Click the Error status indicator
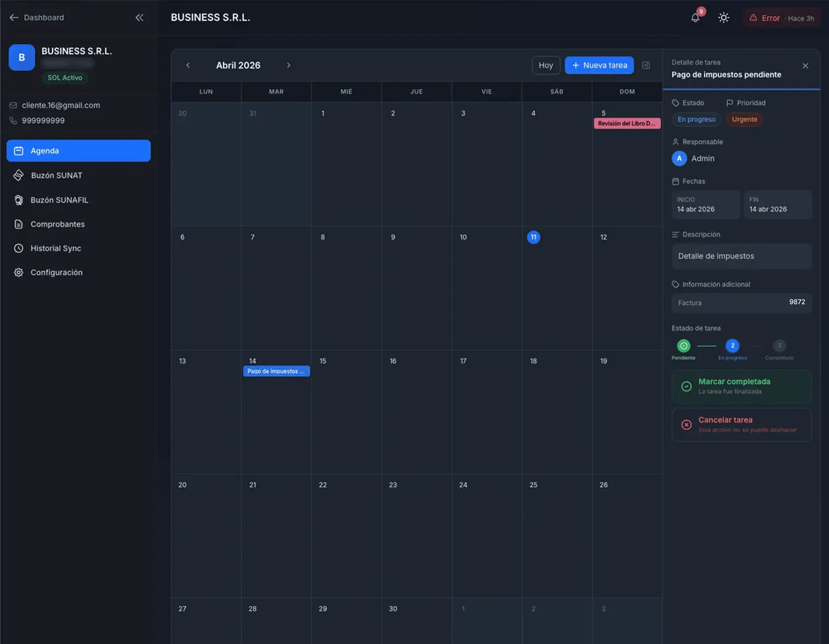 pyautogui.click(x=781, y=18)
